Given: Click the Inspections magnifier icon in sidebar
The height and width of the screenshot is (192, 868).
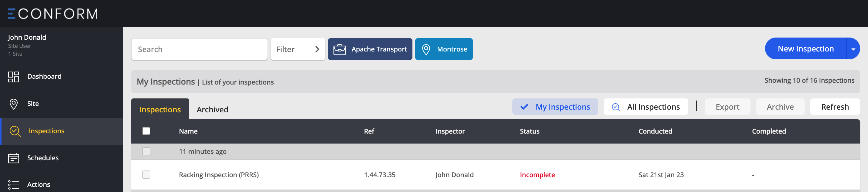Looking at the screenshot, I should (15, 131).
